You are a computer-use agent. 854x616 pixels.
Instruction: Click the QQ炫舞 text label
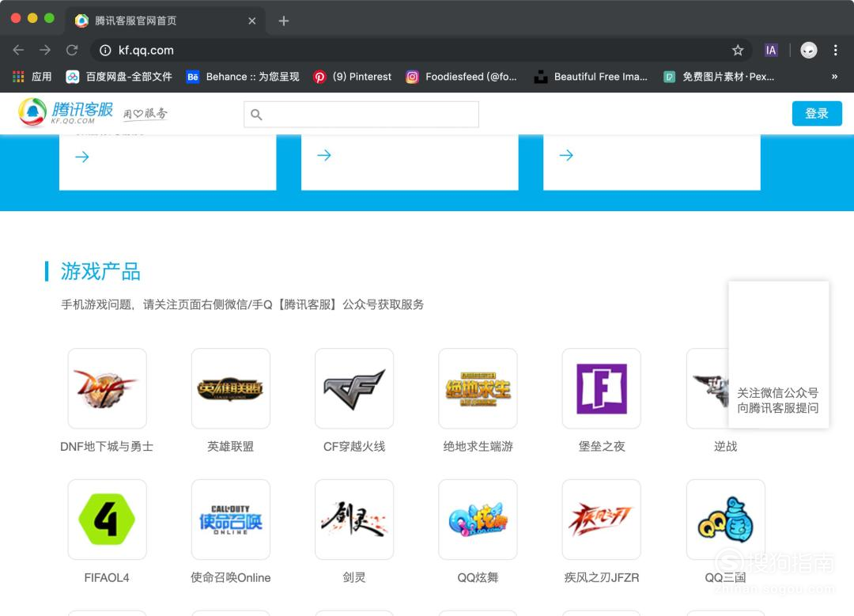click(478, 578)
